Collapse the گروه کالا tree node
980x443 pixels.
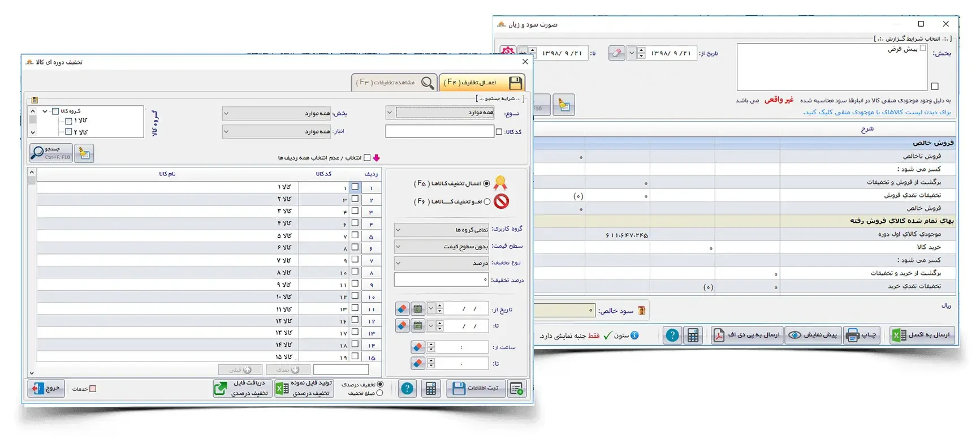point(45,111)
